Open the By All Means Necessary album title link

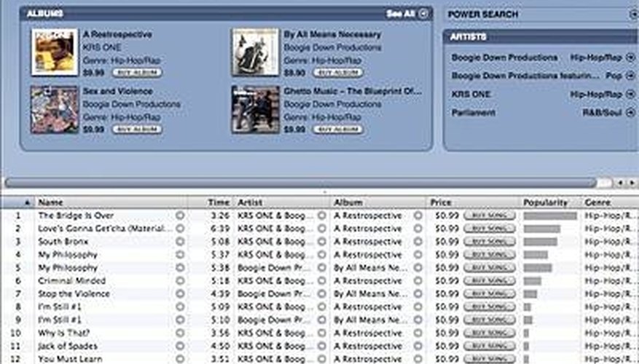(x=332, y=35)
